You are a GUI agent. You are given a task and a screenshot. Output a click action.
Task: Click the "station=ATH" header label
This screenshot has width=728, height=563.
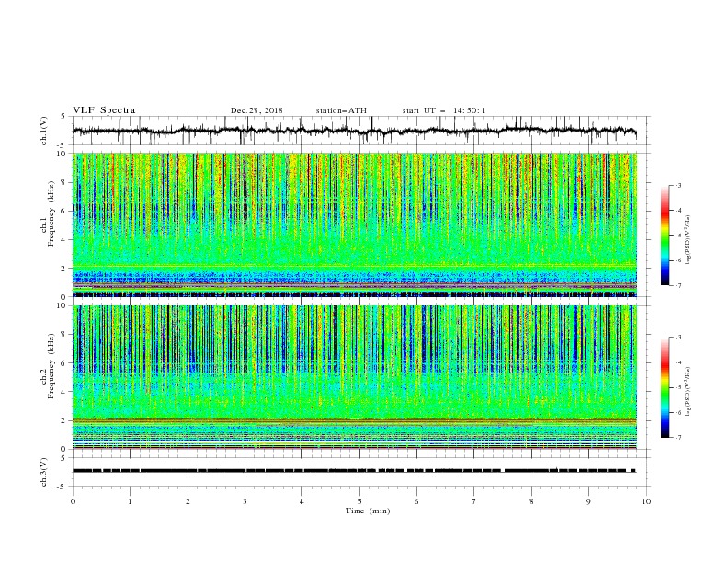pyautogui.click(x=341, y=110)
